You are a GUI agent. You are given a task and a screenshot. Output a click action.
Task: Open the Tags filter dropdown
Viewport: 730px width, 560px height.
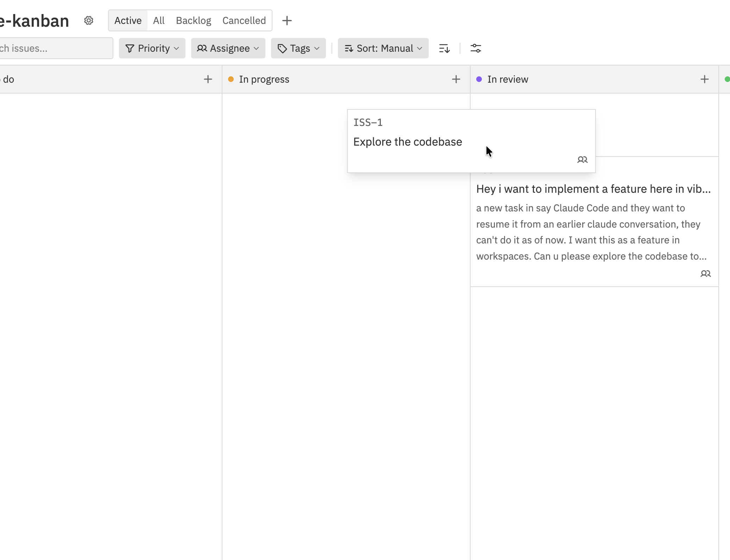pyautogui.click(x=298, y=48)
